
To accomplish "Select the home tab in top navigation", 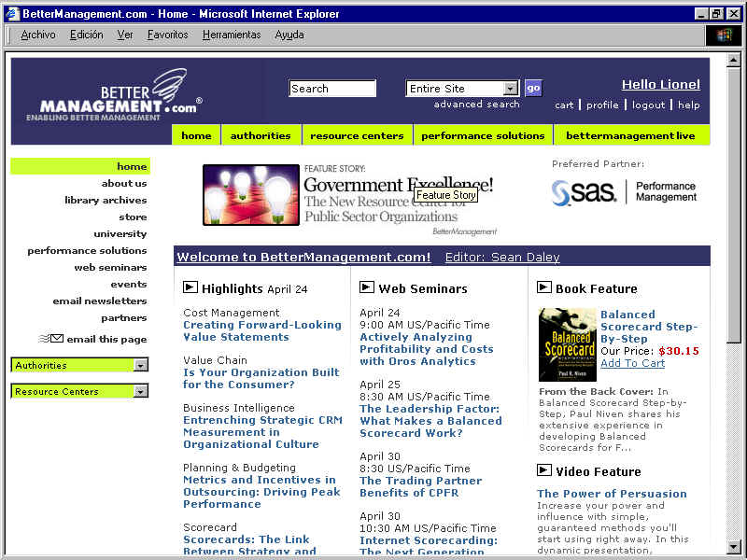I will 196,135.
